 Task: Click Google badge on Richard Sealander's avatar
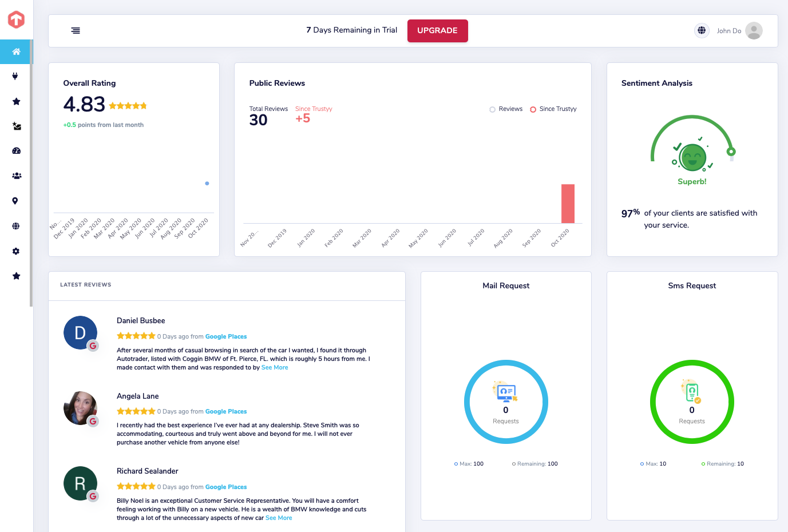click(x=93, y=496)
